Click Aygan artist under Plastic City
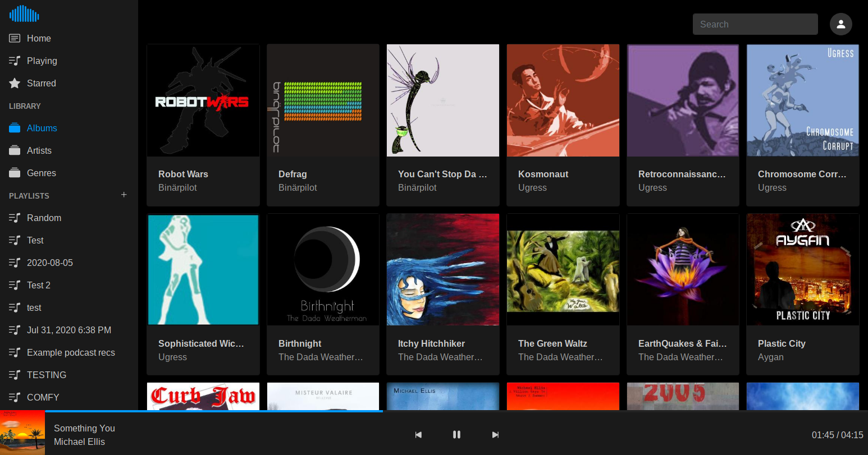The height and width of the screenshot is (455, 868). click(770, 357)
